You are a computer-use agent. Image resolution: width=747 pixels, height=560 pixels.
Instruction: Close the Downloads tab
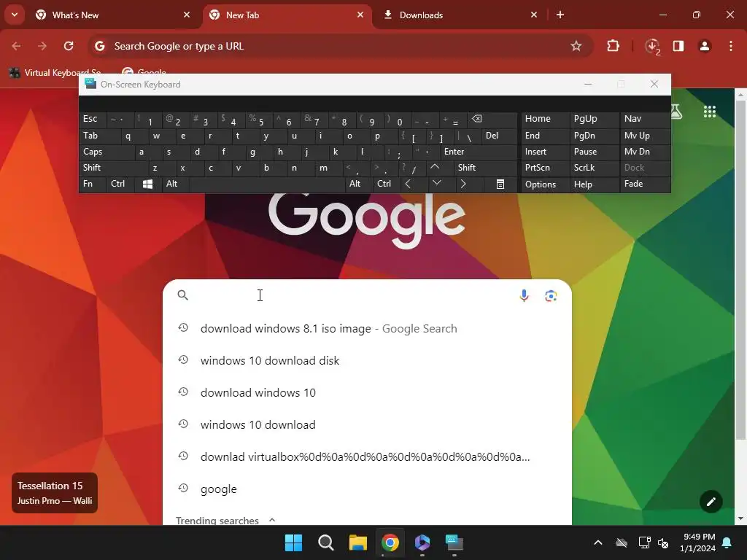point(534,15)
